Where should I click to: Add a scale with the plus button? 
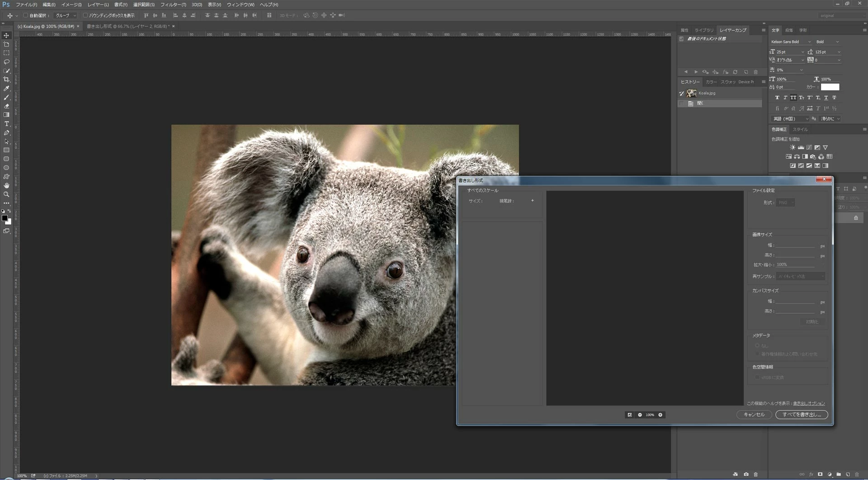pyautogui.click(x=533, y=201)
